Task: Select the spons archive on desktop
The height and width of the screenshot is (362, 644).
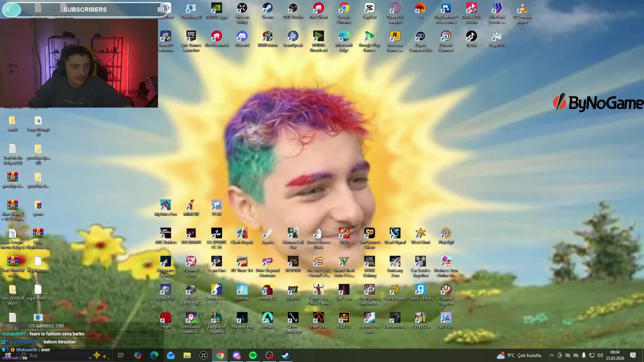Action: pyautogui.click(x=38, y=208)
